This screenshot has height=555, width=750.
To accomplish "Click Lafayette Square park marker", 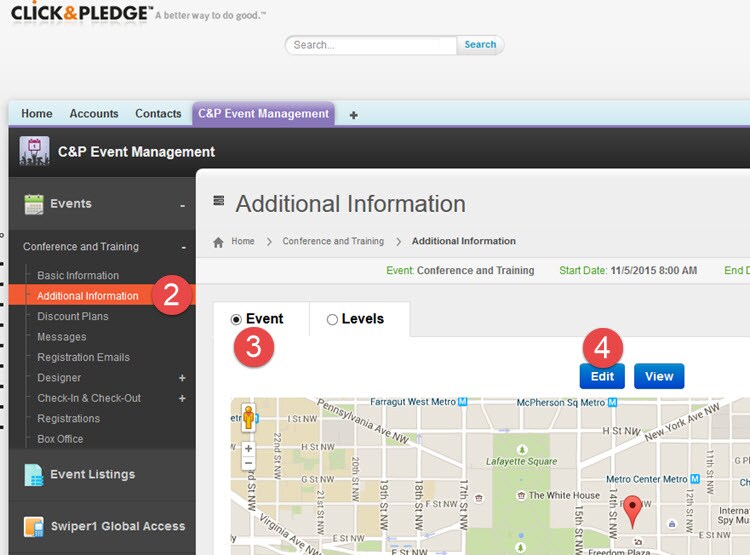I will tap(522, 450).
